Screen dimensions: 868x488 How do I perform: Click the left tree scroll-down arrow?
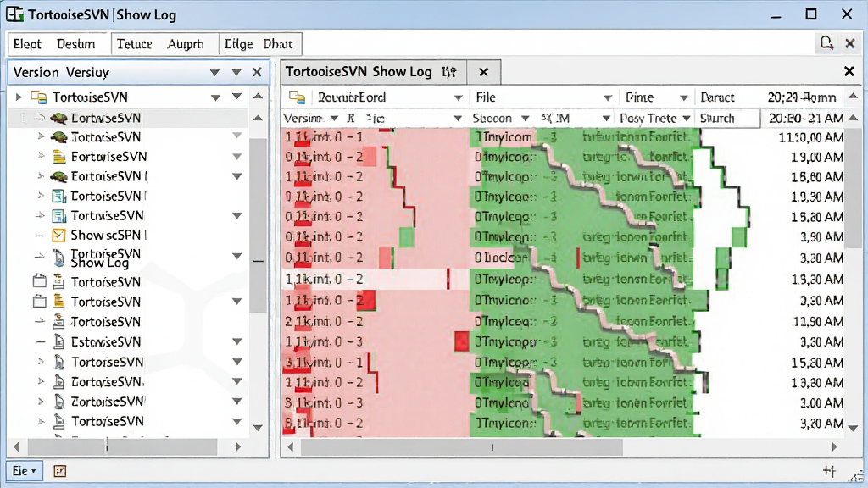[258, 427]
